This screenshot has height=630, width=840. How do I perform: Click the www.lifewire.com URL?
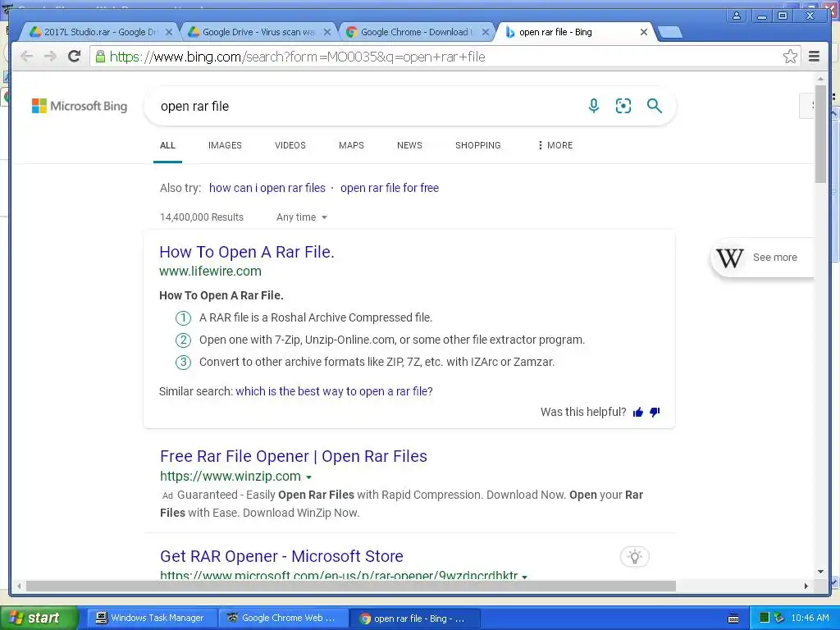(211, 271)
